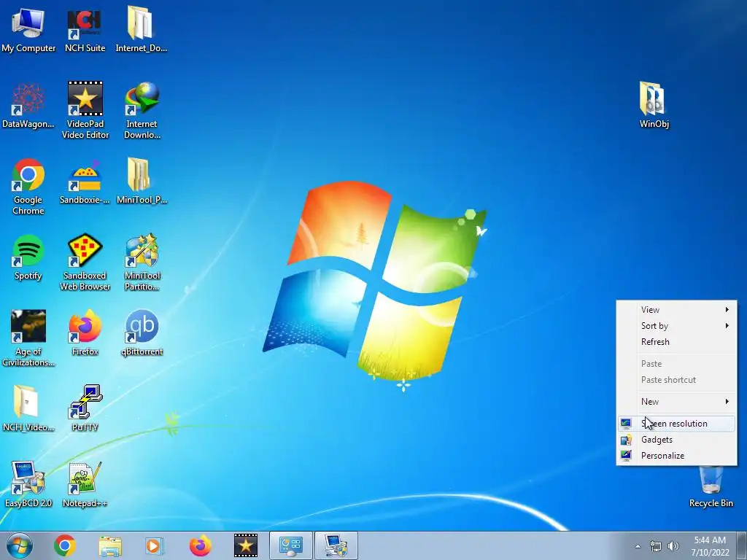
Task: Open Windows Media Player taskbar icon
Action: pos(155,545)
